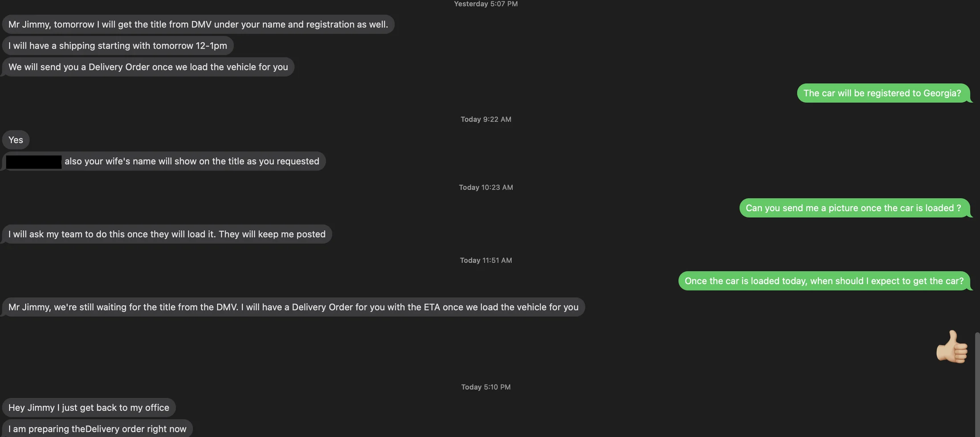Click 'still waiting for the title from the DMV' message
The width and height of the screenshot is (980, 437).
click(293, 307)
